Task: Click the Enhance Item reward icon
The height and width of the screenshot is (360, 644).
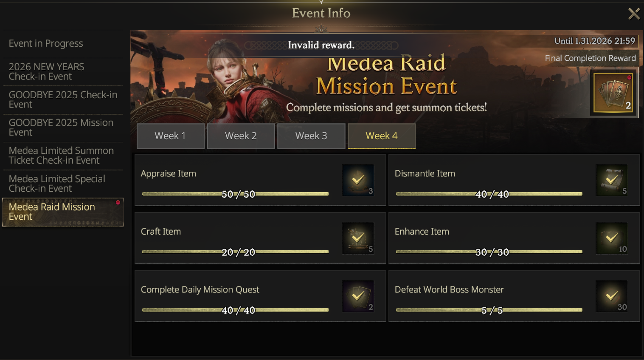Action: click(x=611, y=238)
